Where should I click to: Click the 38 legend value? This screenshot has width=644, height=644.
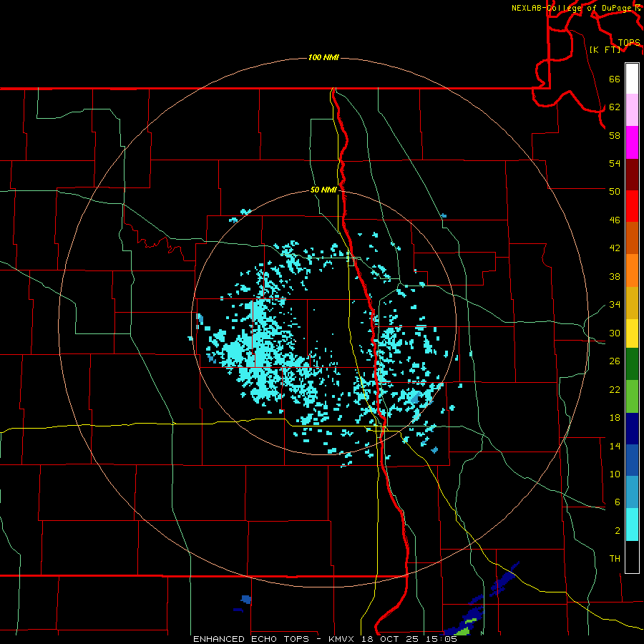point(615,277)
